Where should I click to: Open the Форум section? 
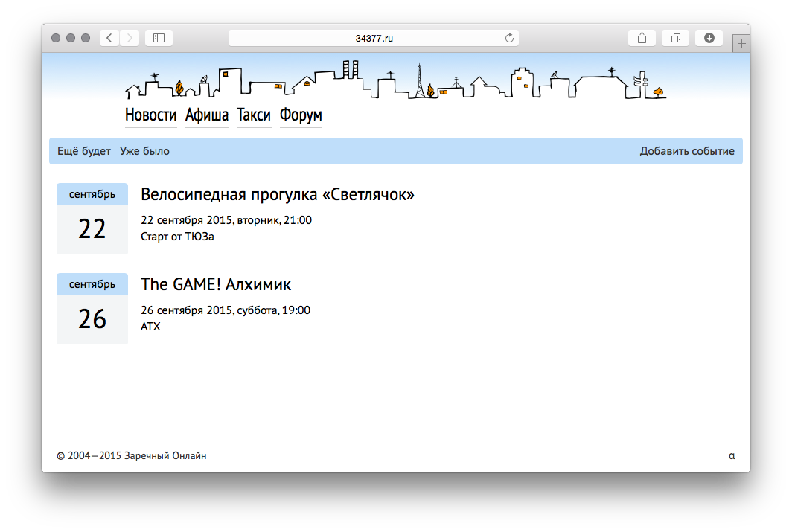click(x=301, y=115)
